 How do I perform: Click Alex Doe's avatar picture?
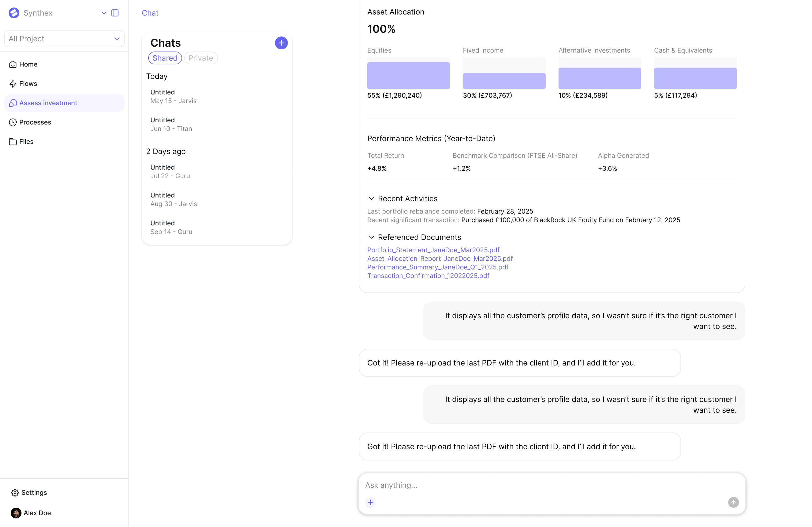pos(16,513)
